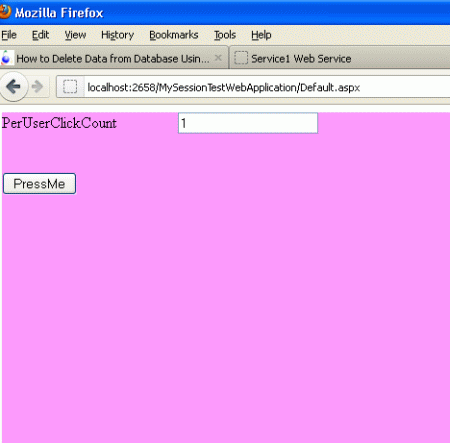Viewport: 450px width, 443px height.
Task: Close the How to Delete Data tab
Action: tap(218, 58)
